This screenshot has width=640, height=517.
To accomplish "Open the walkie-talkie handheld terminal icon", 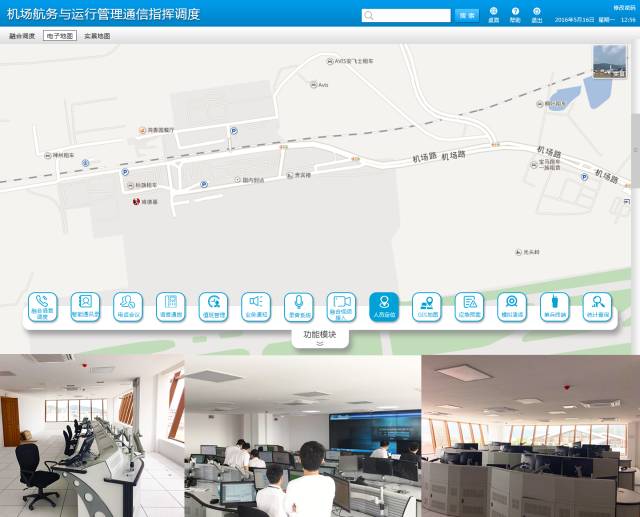I will pyautogui.click(x=554, y=305).
